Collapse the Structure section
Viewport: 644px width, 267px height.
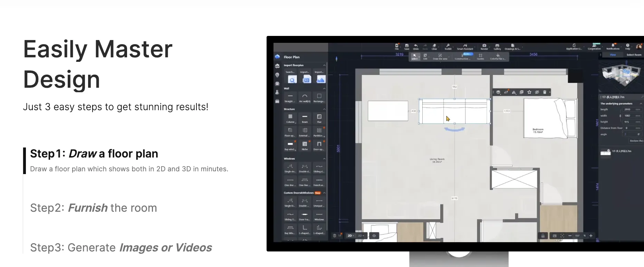[x=324, y=109]
